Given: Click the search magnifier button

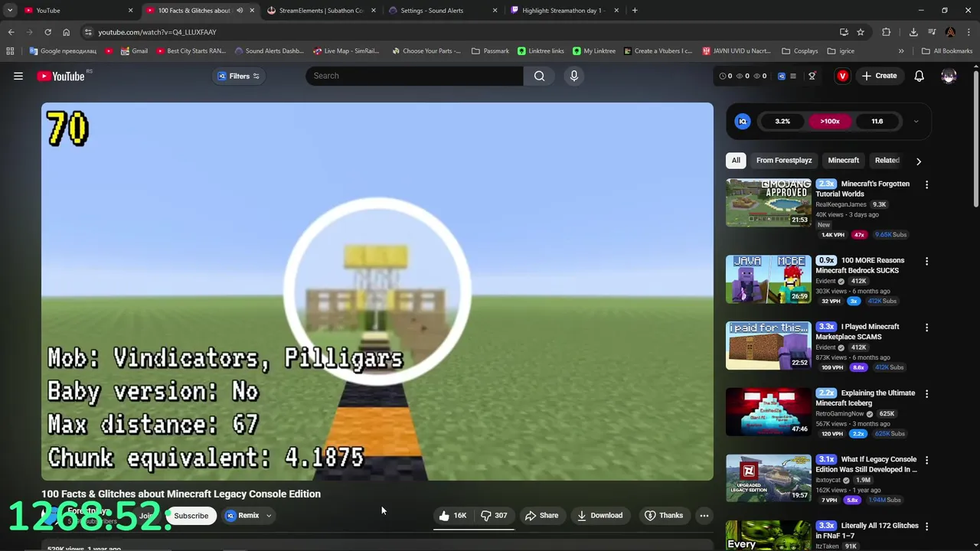Looking at the screenshot, I should (x=540, y=76).
